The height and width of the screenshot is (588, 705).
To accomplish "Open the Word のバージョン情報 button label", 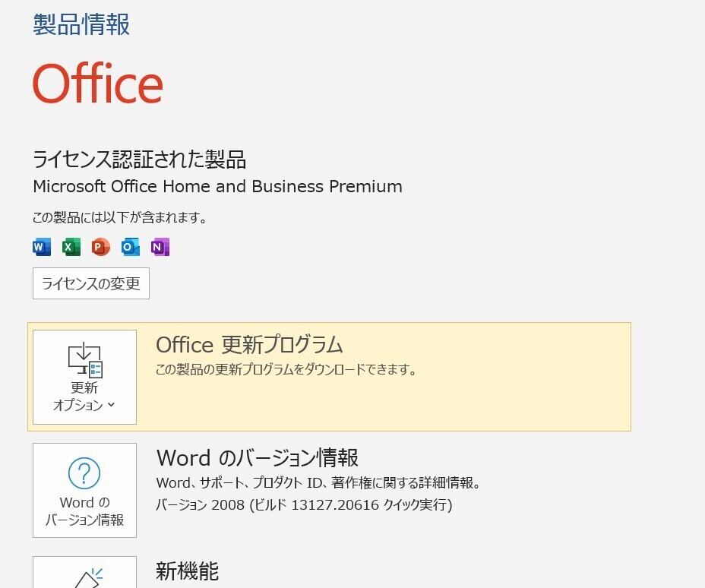I will 84,511.
